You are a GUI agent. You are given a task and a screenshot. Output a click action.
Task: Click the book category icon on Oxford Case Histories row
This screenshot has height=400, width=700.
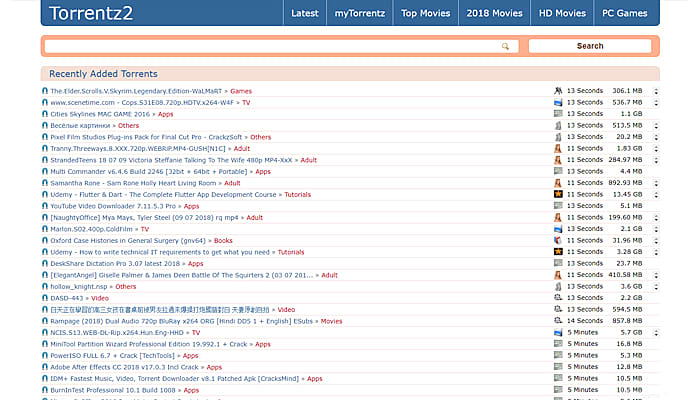click(558, 240)
